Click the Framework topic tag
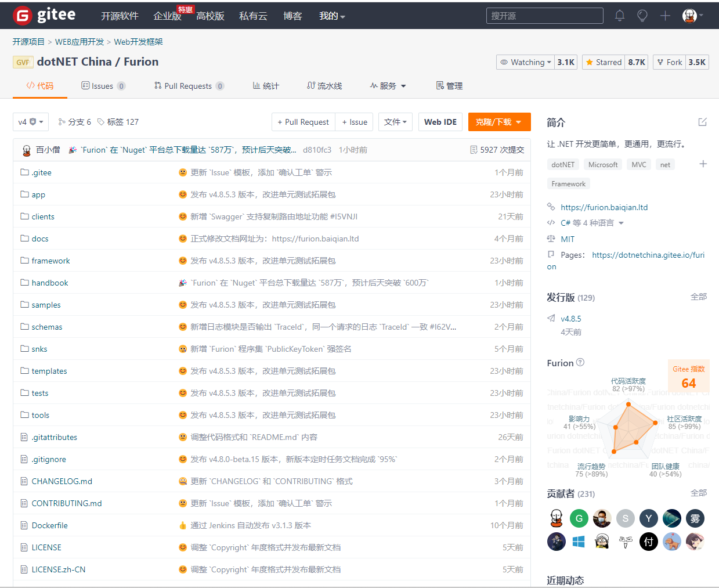This screenshot has height=588, width=719. tap(569, 183)
